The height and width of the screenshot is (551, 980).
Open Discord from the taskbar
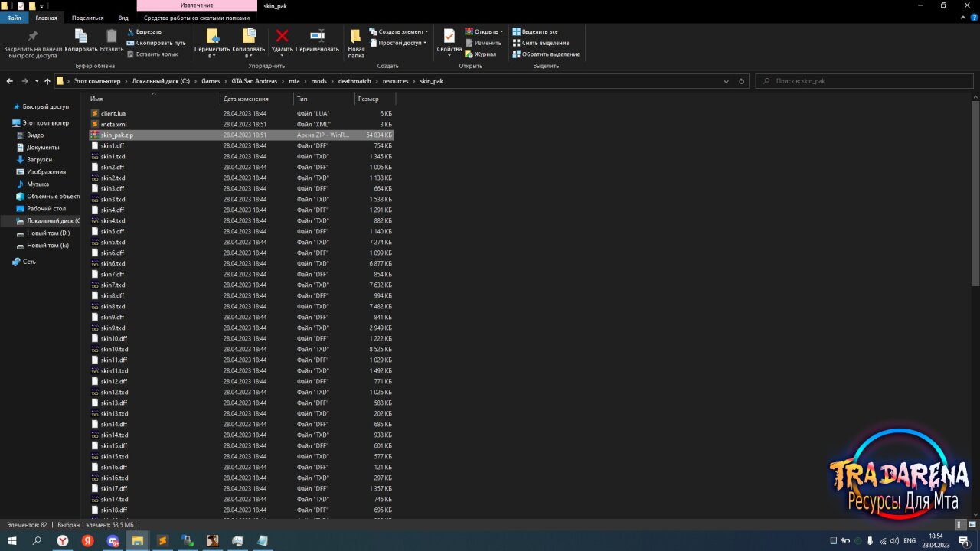[x=113, y=541]
